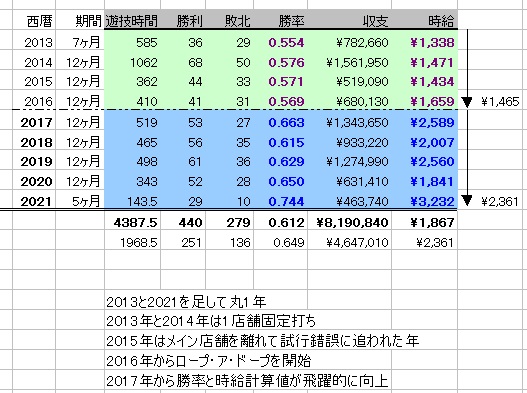
Task: Select the 収支 header cell
Action: (x=349, y=21)
